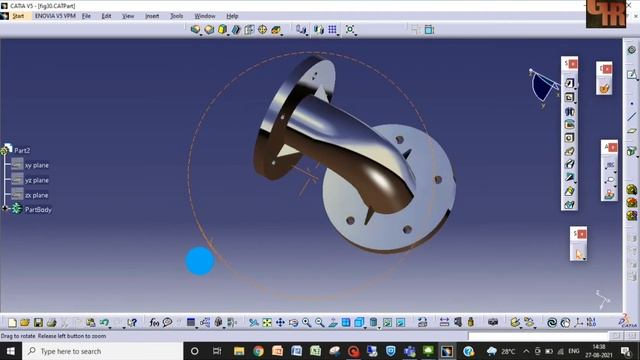Viewport: 640px width, 360px height.
Task: Click the Sketch icon on right toolbar
Action: [631, 74]
